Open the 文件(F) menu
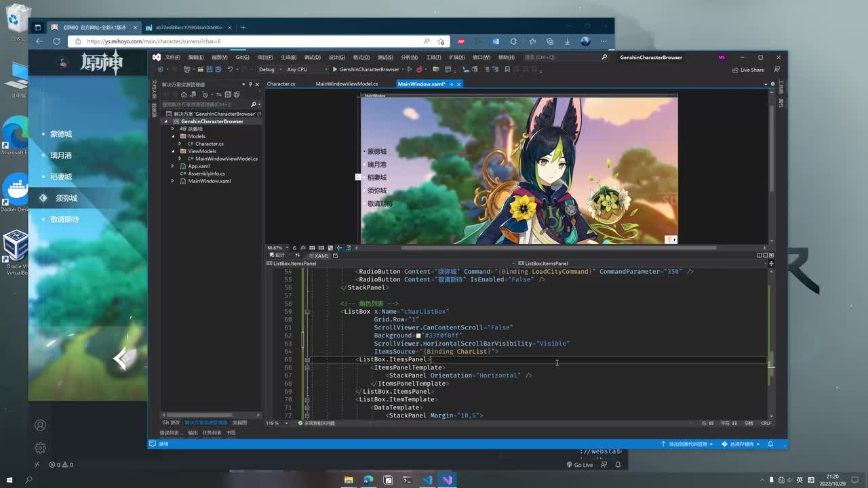 172,57
